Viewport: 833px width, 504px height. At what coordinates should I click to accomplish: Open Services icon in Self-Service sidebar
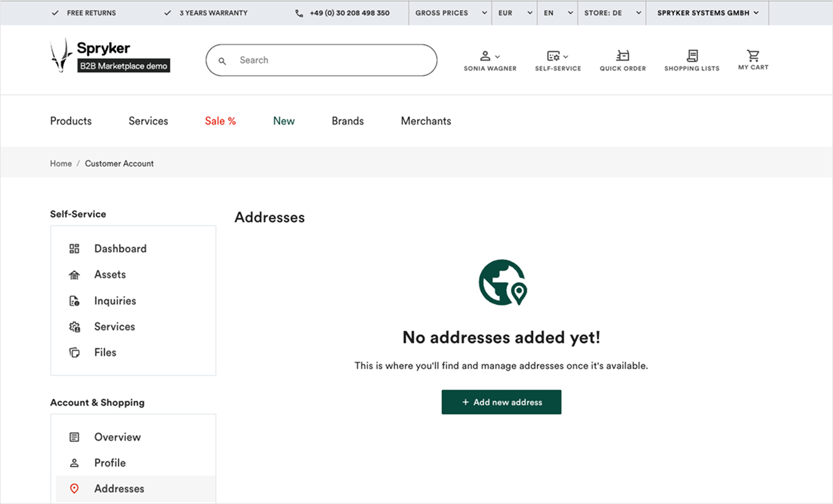point(74,327)
